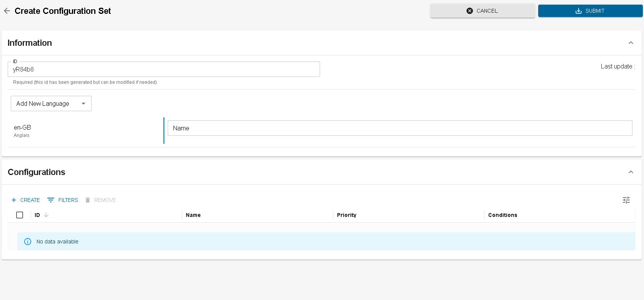Sort by the Conditions column header

coord(502,215)
